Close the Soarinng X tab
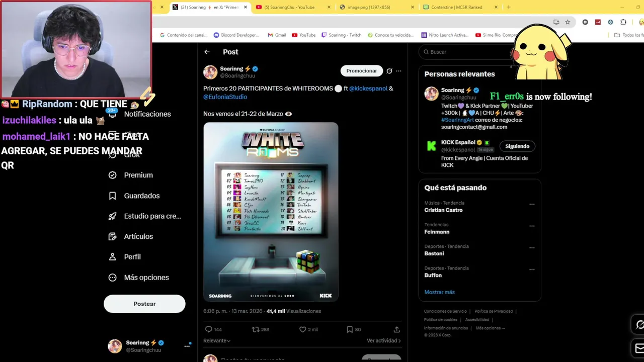Viewport: 644px width, 362px height. point(246,7)
